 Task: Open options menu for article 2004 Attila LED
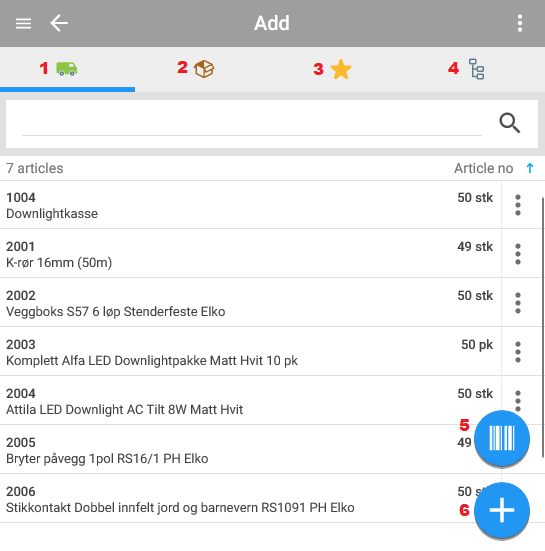click(518, 400)
